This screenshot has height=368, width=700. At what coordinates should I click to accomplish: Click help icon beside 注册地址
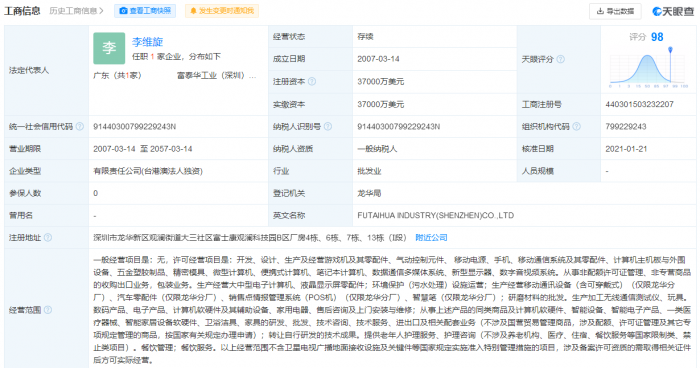click(48, 238)
